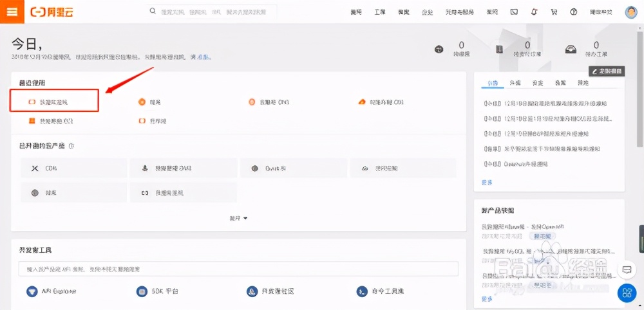Open the 企业 menu in the top bar
The image size is (644, 310).
pos(428,12)
